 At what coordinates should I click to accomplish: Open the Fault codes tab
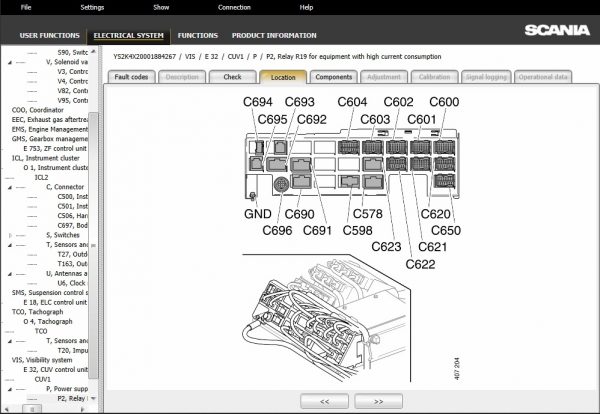pyautogui.click(x=131, y=77)
